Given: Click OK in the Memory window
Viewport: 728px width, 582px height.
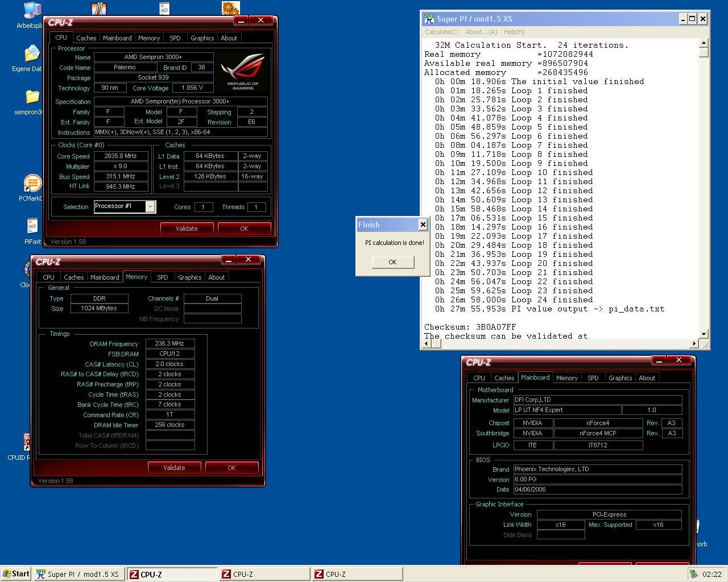Looking at the screenshot, I should click(231, 468).
